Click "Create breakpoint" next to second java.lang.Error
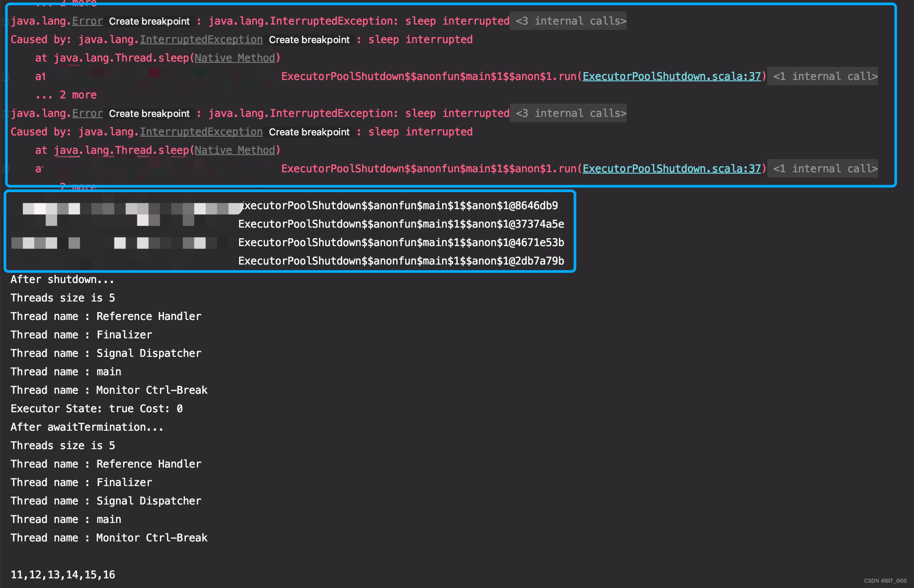The height and width of the screenshot is (588, 914). click(x=149, y=113)
